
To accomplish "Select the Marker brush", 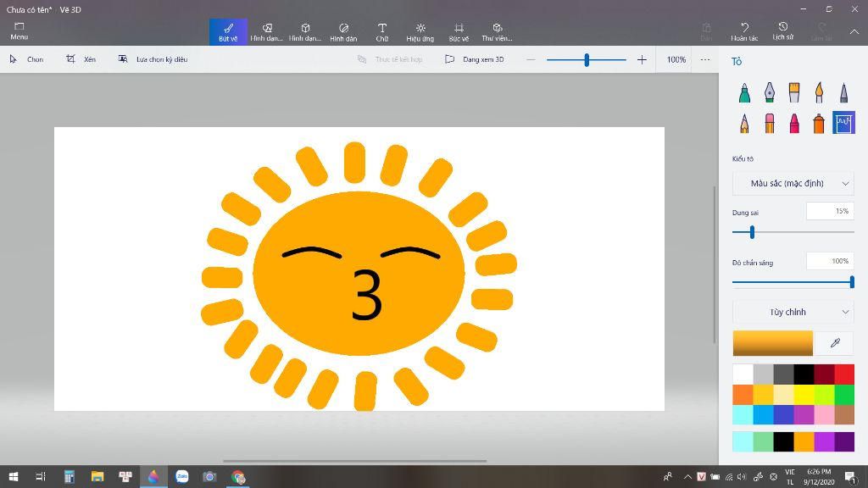I will coord(744,92).
